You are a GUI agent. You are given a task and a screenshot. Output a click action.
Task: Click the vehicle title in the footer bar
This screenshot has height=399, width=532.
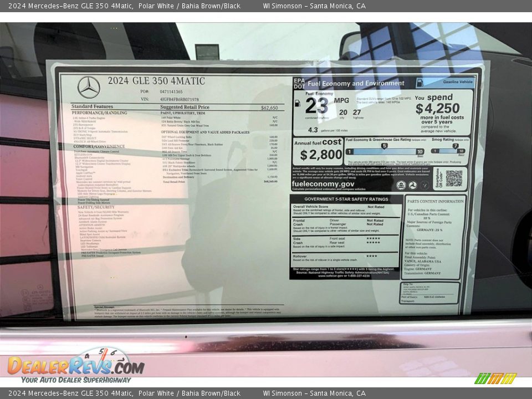pos(124,393)
